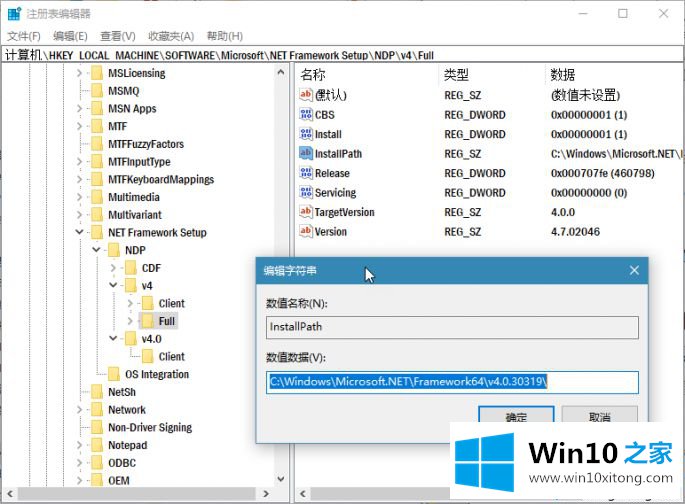Click the Install DWORD value icon
The height and width of the screenshot is (504, 685).
pos(306,133)
